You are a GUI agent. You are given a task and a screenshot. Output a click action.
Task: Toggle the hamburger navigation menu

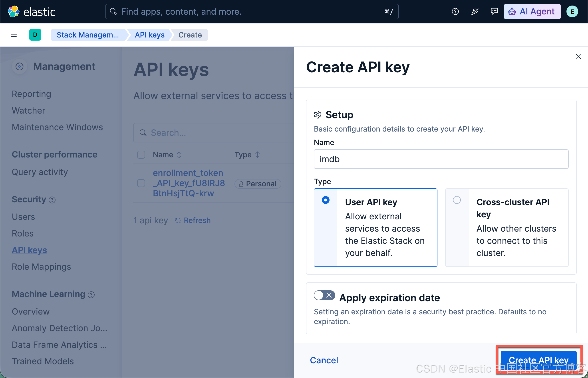click(x=14, y=35)
